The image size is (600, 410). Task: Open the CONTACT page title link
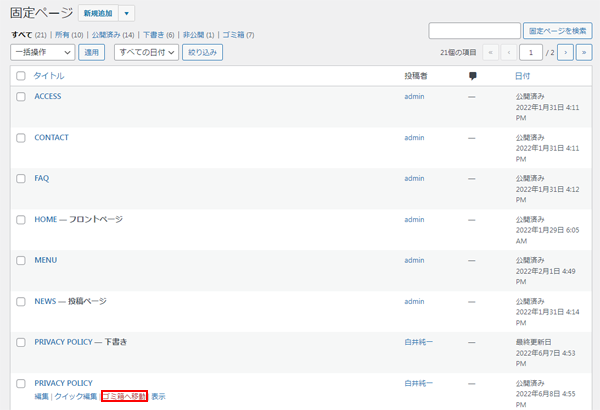click(51, 138)
